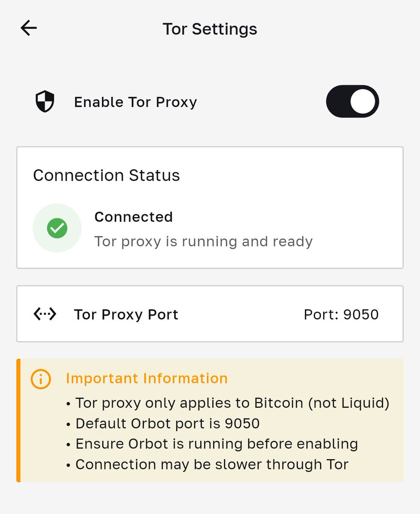
Task: Click the 'Default Orbot port is 9050' line
Action: [167, 424]
